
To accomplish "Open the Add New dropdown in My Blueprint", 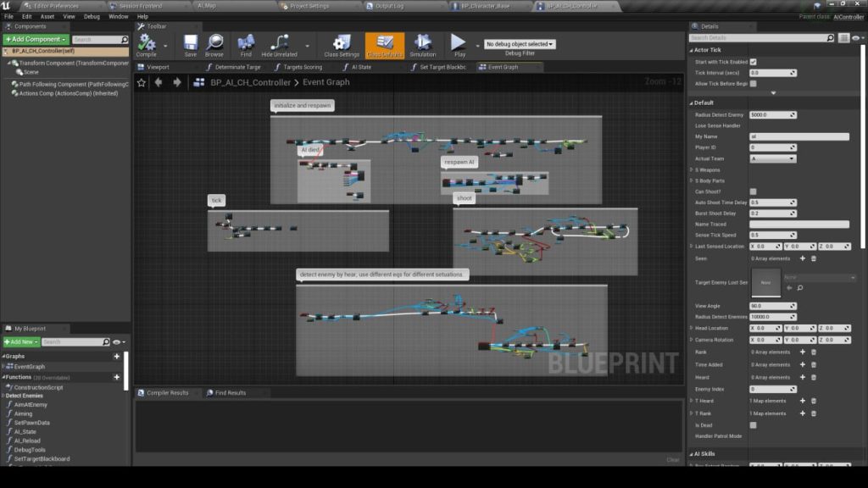I will tap(20, 341).
